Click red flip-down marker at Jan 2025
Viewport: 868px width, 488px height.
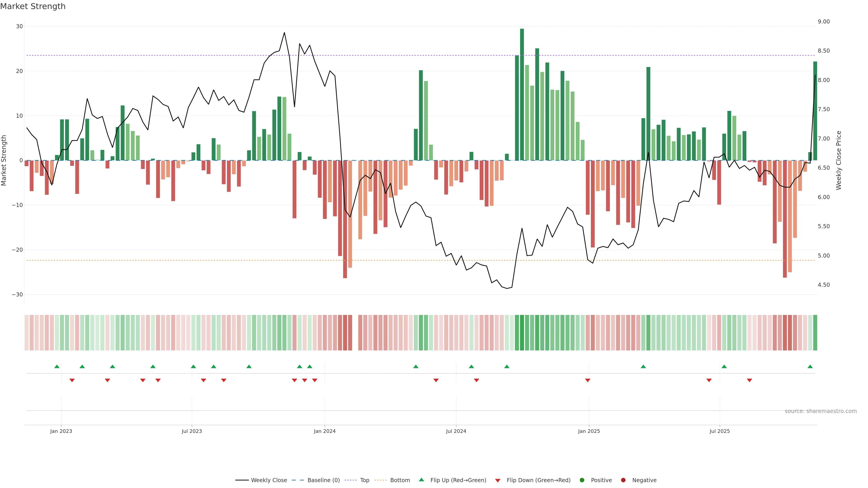[588, 380]
